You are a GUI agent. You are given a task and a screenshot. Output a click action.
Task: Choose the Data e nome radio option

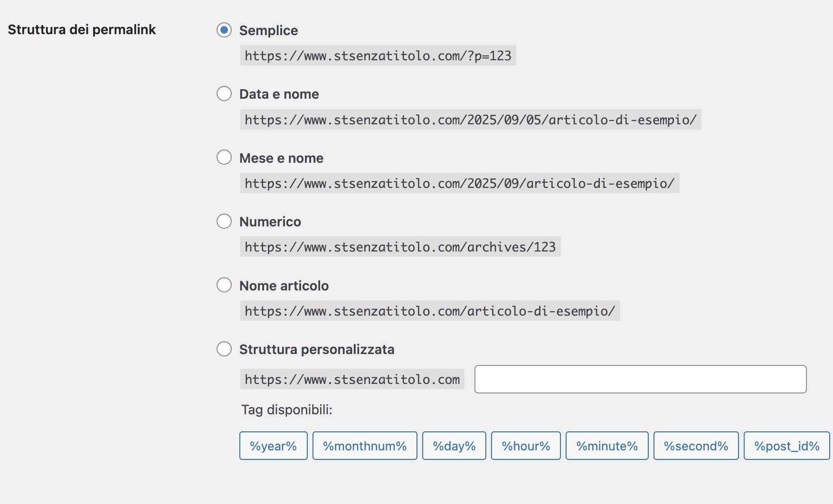tap(224, 93)
